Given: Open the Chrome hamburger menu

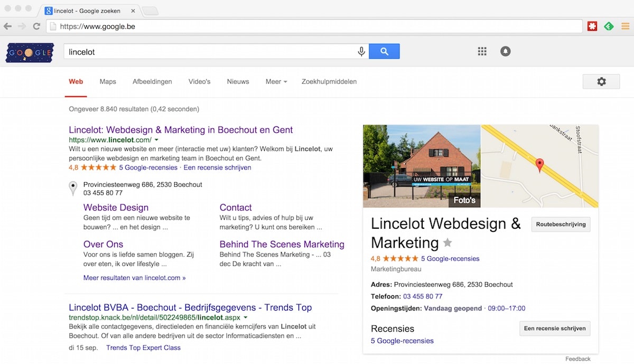Looking at the screenshot, I should click(626, 26).
